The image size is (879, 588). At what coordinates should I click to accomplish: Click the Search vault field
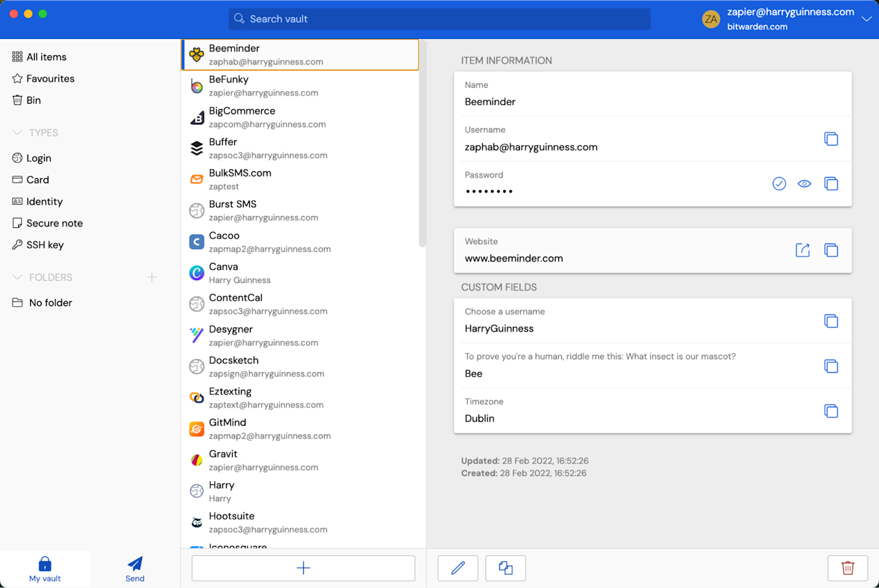point(439,19)
